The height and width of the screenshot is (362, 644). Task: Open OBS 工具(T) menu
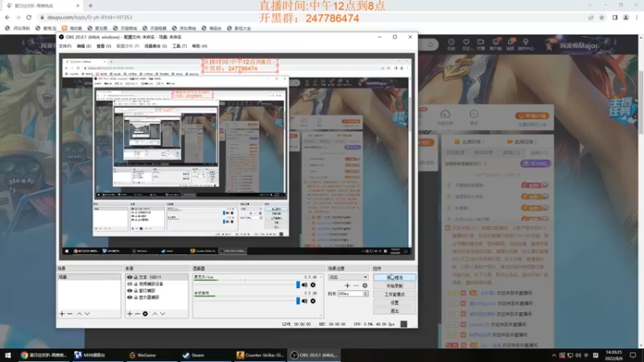click(x=179, y=46)
